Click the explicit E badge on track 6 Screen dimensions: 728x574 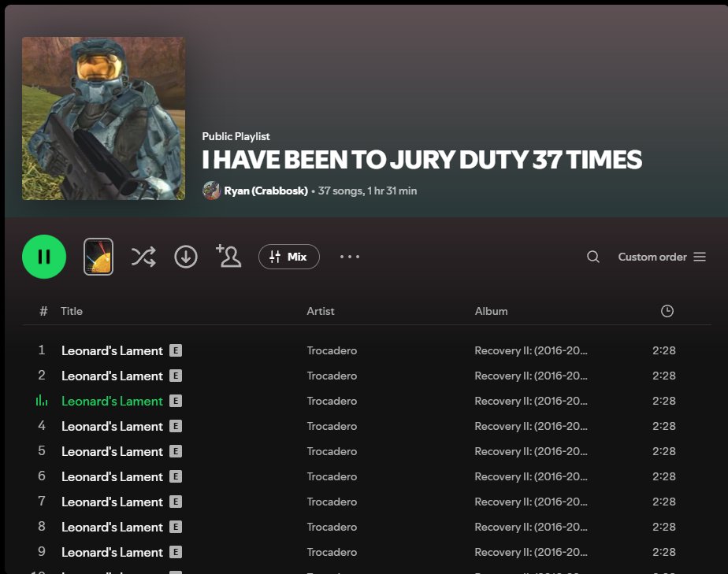pyautogui.click(x=176, y=476)
